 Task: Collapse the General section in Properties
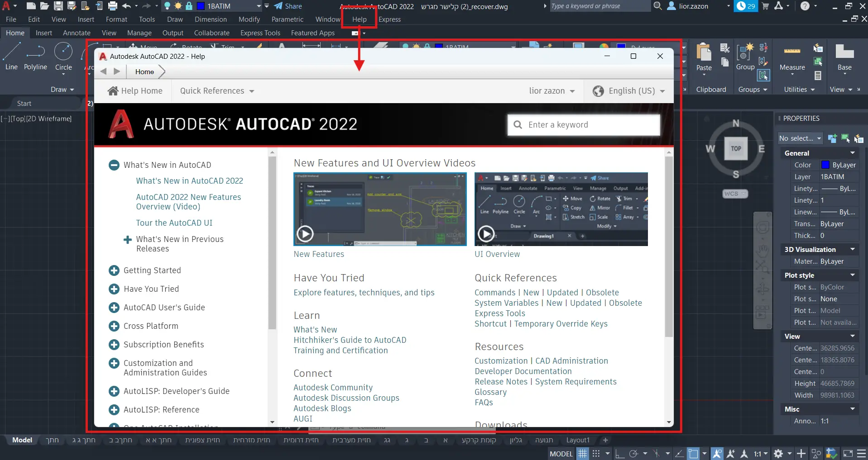click(853, 153)
